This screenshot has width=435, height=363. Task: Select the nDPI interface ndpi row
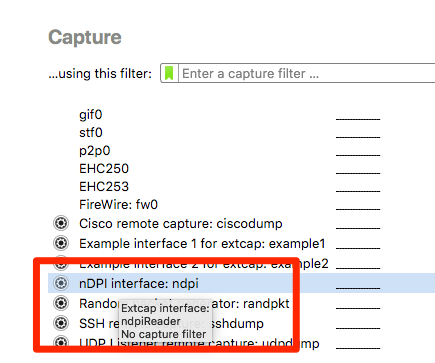pos(241,283)
